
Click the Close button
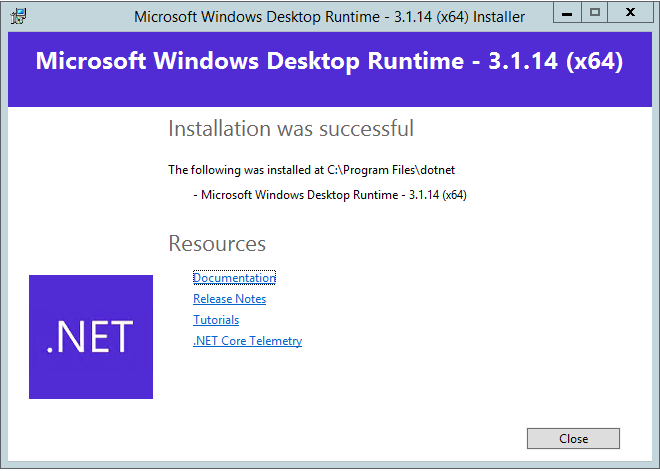[573, 439]
